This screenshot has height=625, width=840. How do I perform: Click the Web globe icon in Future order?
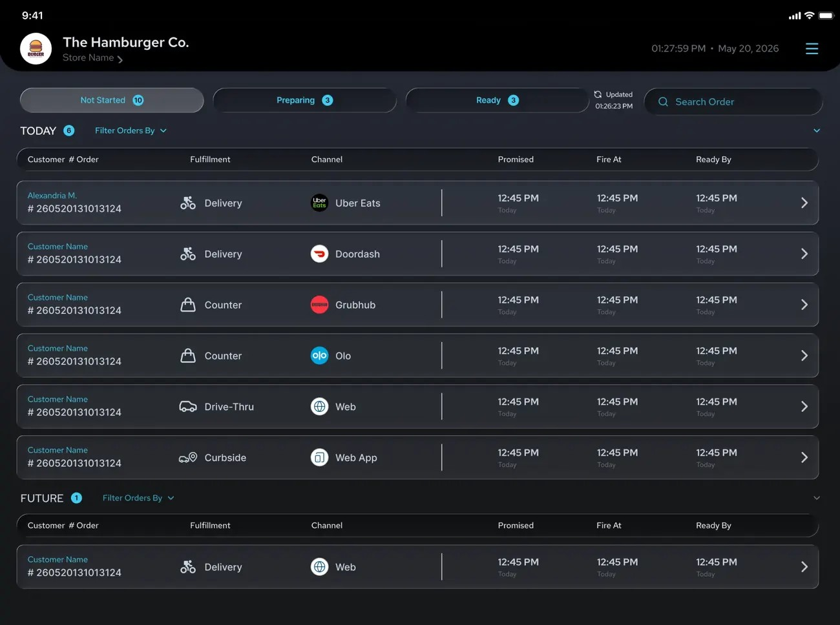coord(319,567)
